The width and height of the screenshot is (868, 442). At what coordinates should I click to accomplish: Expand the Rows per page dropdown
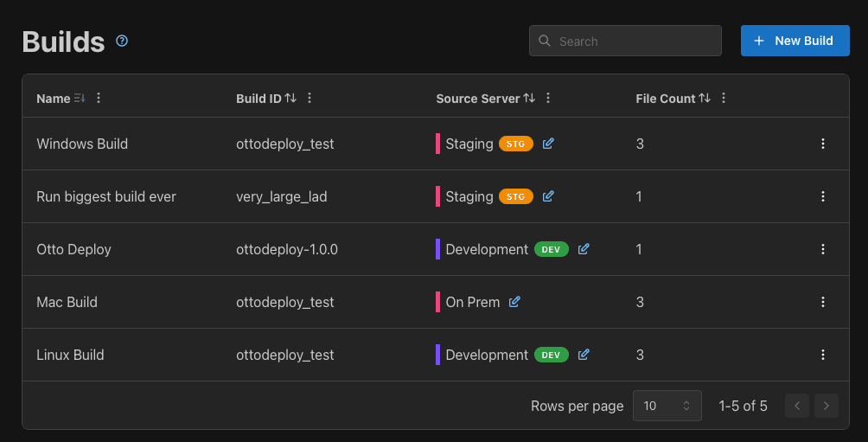coord(666,406)
